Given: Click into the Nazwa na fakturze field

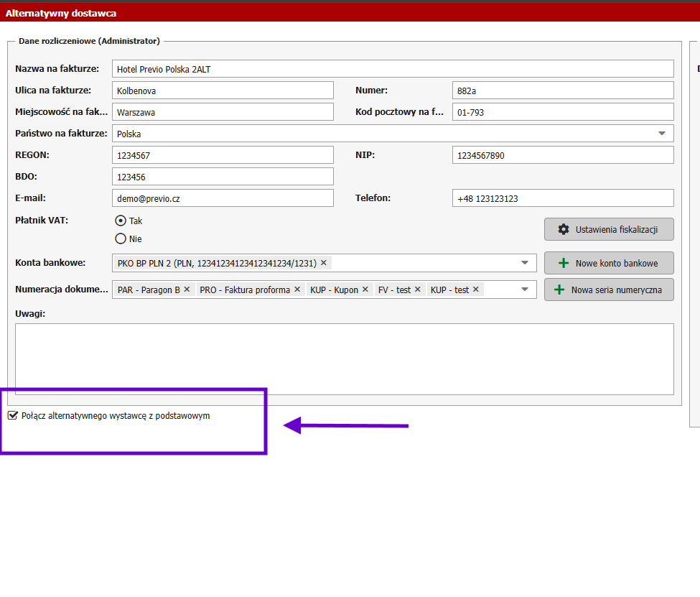Looking at the screenshot, I should (393, 69).
